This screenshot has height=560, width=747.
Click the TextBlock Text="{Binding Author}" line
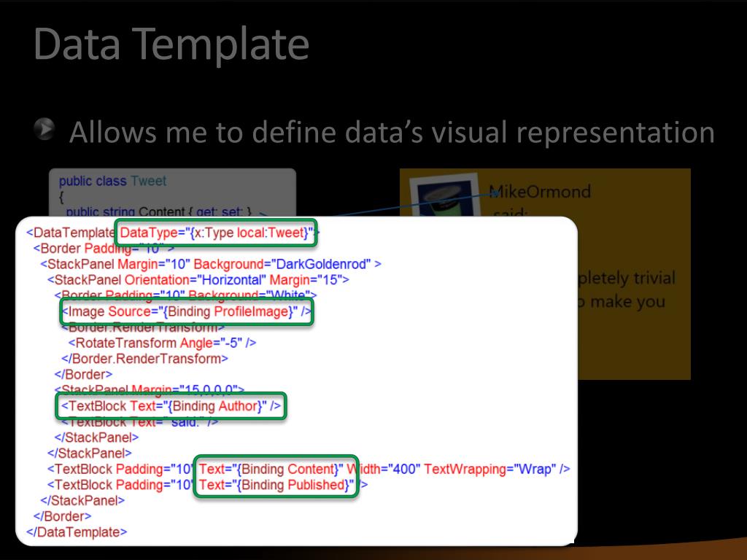[171, 405]
